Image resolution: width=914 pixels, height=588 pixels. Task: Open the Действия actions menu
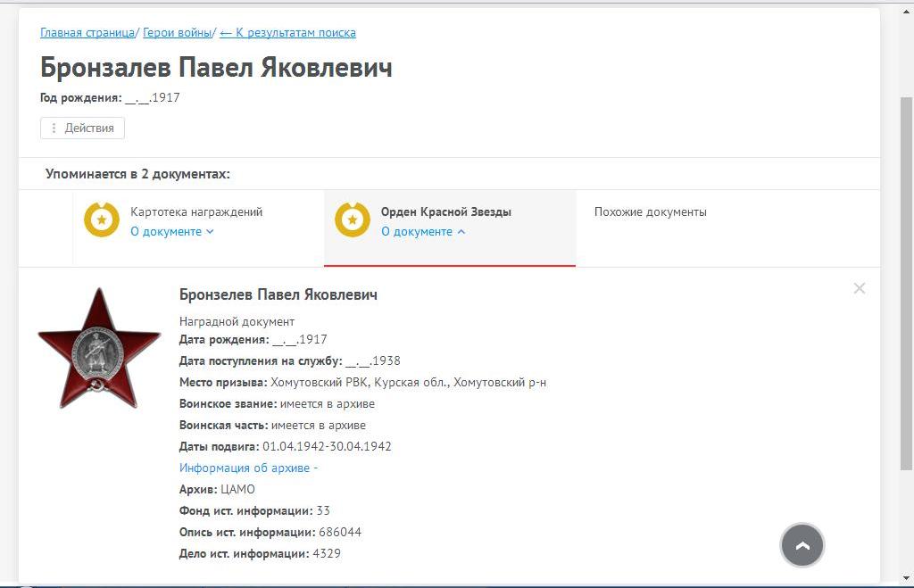pyautogui.click(x=82, y=128)
